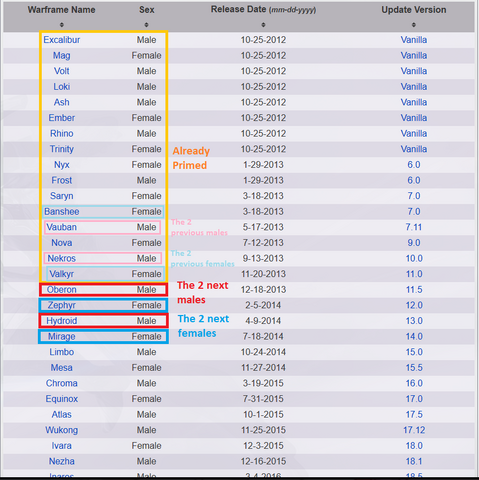
Task: Open the 13.0 update version link
Action: point(414,321)
